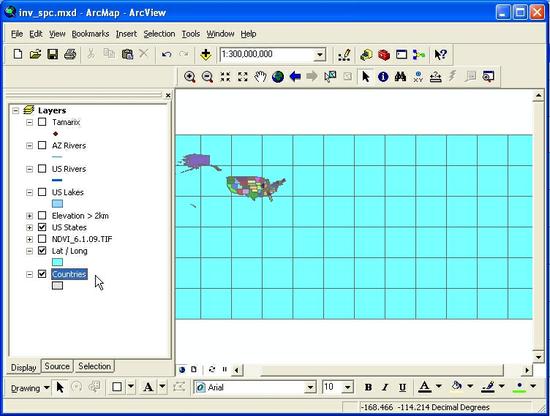Click the Lat / Long cyan symbol swatch

click(x=57, y=262)
